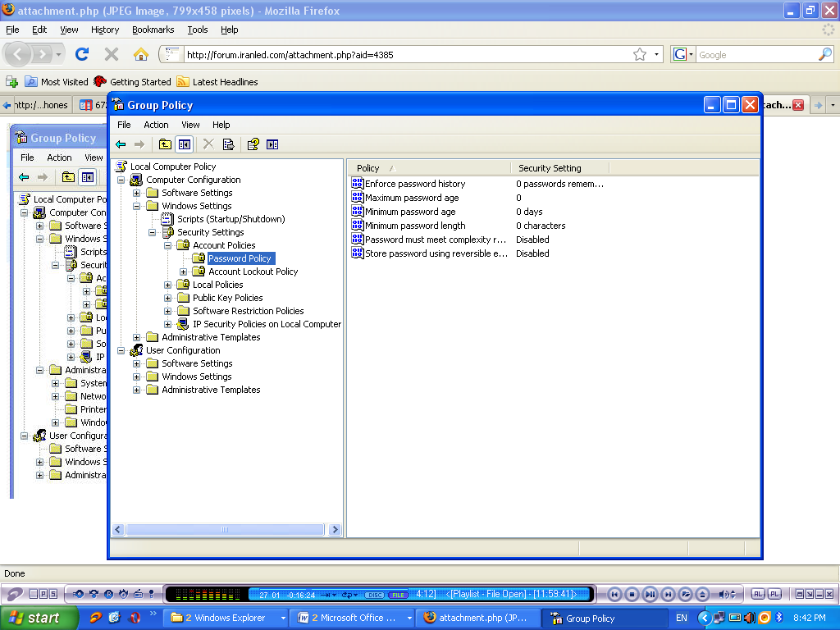Image resolution: width=840 pixels, height=630 pixels.
Task: Sort by Security Setting column header
Action: point(559,168)
